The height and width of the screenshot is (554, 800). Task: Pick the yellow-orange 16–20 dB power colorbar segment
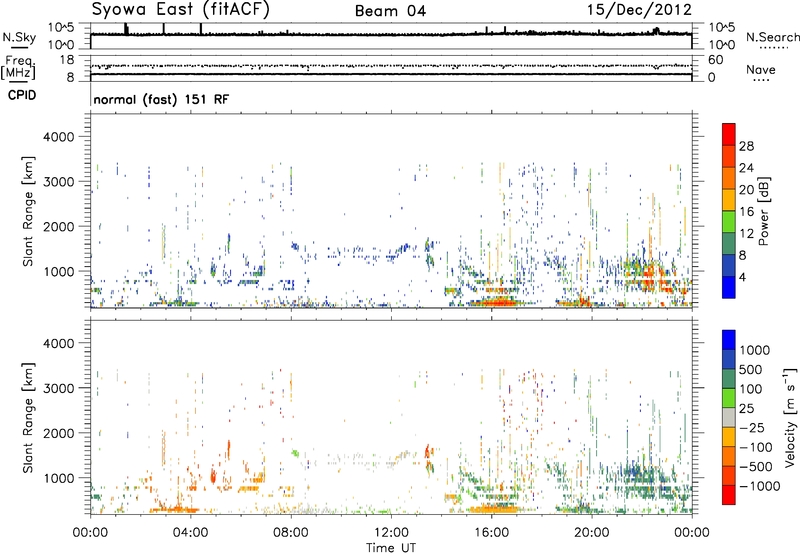[x=729, y=200]
